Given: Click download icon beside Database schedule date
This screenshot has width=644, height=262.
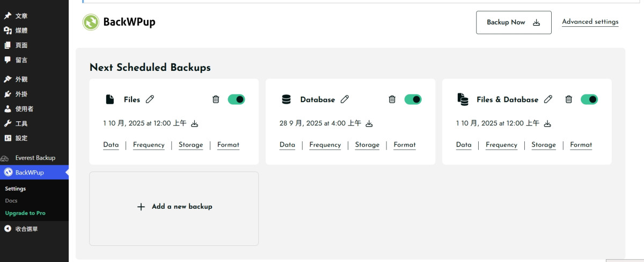Looking at the screenshot, I should [x=369, y=123].
